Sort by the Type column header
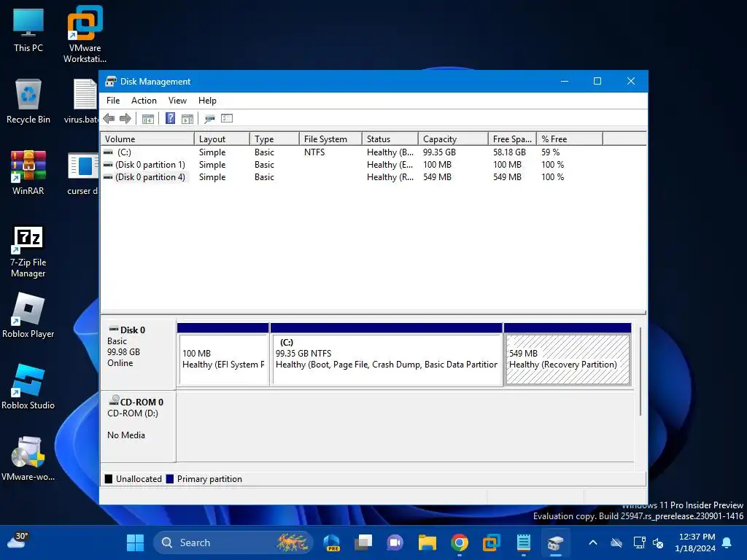This screenshot has width=747, height=560. tap(274, 139)
